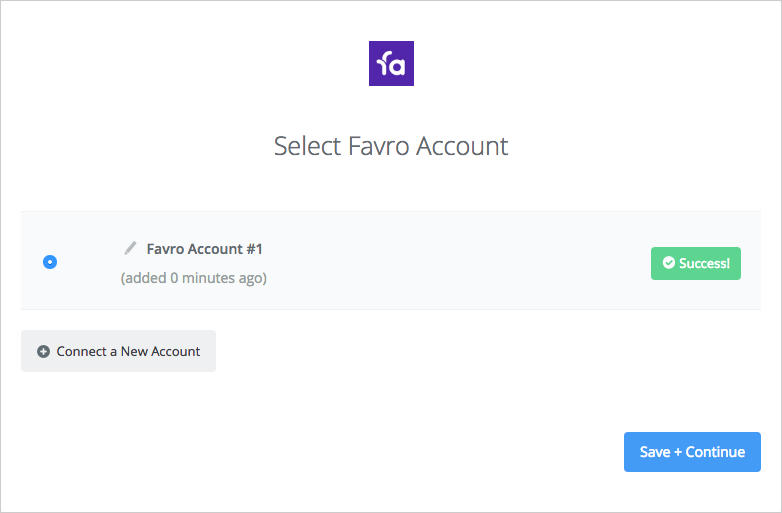Click the added 0 minutes ago text

(194, 278)
